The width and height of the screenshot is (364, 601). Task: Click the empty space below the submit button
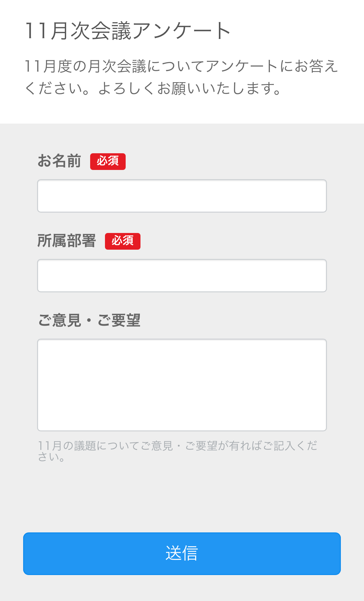pyautogui.click(x=182, y=589)
